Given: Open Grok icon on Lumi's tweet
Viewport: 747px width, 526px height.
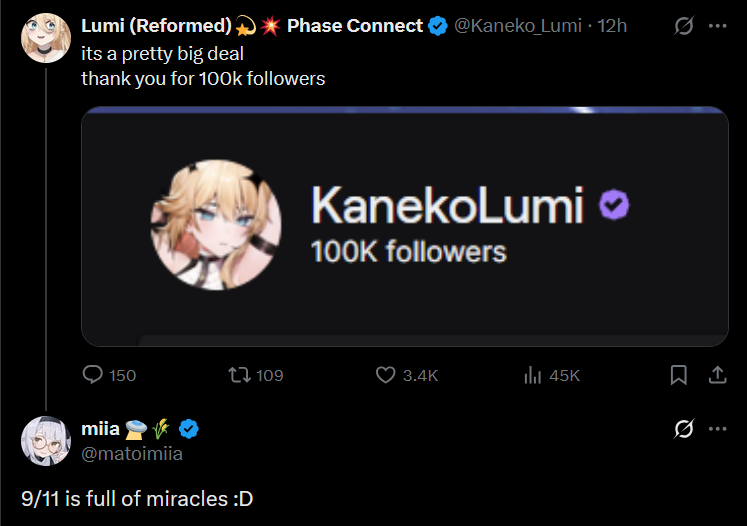Looking at the screenshot, I should [x=684, y=26].
